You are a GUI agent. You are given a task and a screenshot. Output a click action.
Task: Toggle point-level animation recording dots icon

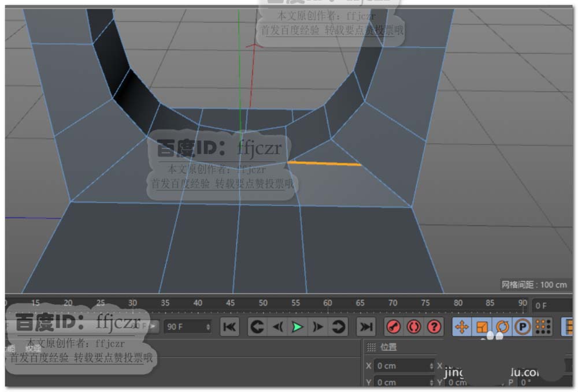543,327
